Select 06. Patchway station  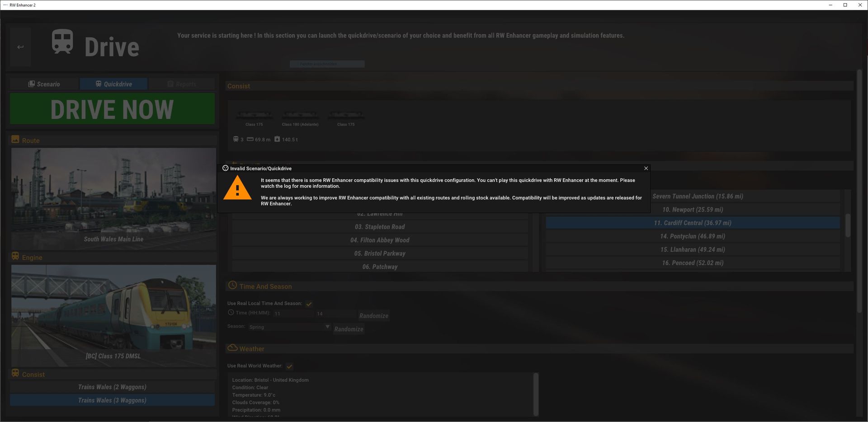380,267
